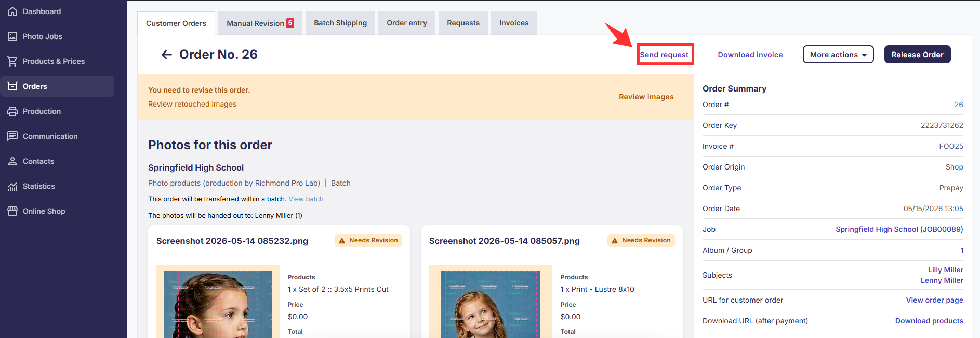Click Needs Revision badge on Screenshot 085232

[368, 240]
